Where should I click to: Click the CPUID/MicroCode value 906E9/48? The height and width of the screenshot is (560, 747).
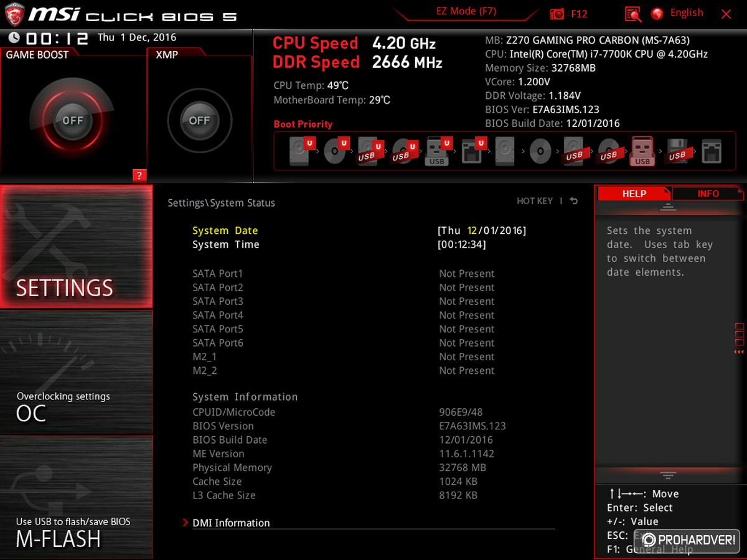tap(461, 412)
